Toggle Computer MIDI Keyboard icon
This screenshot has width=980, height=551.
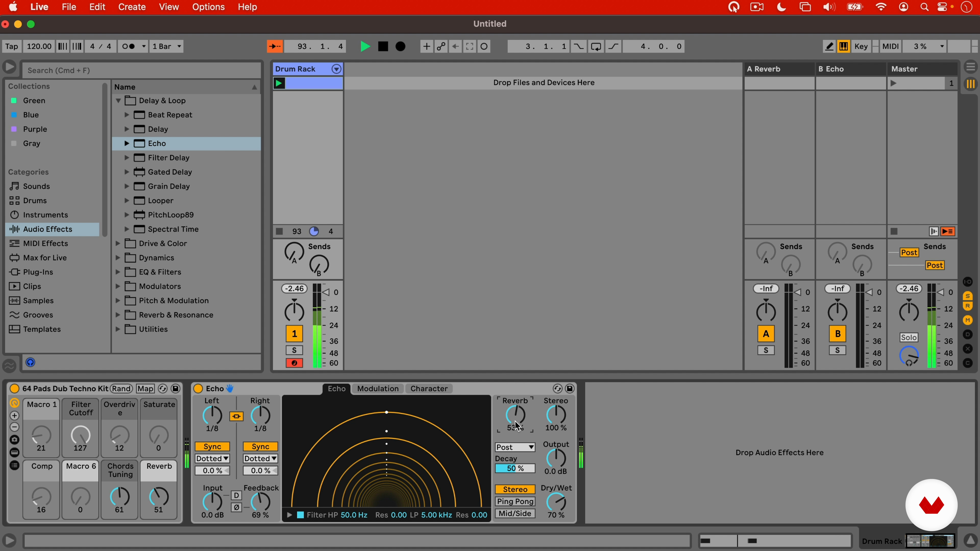pyautogui.click(x=843, y=46)
